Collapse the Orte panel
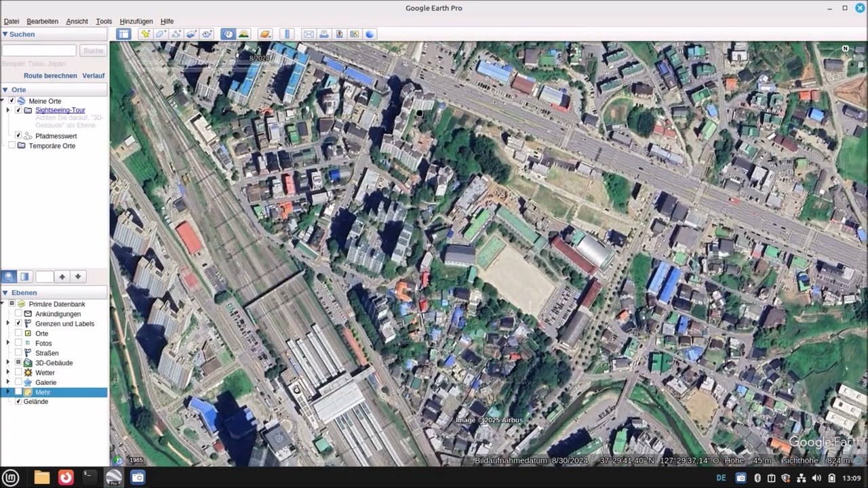 pos(5,89)
